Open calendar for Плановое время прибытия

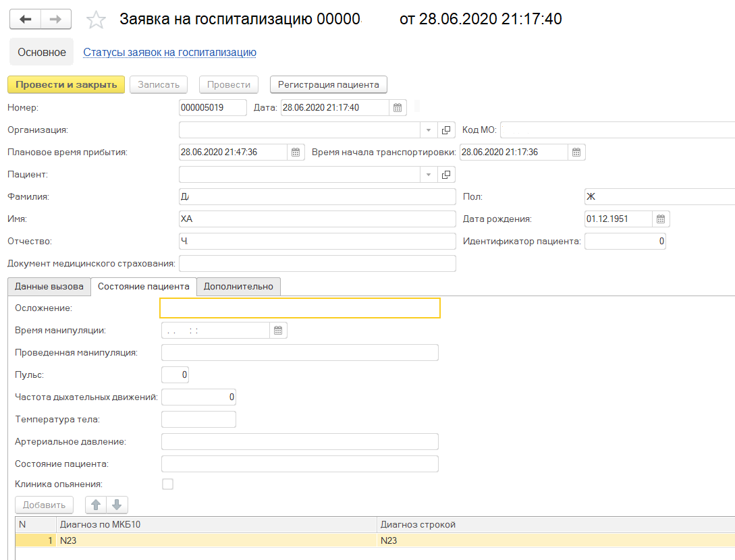(296, 152)
